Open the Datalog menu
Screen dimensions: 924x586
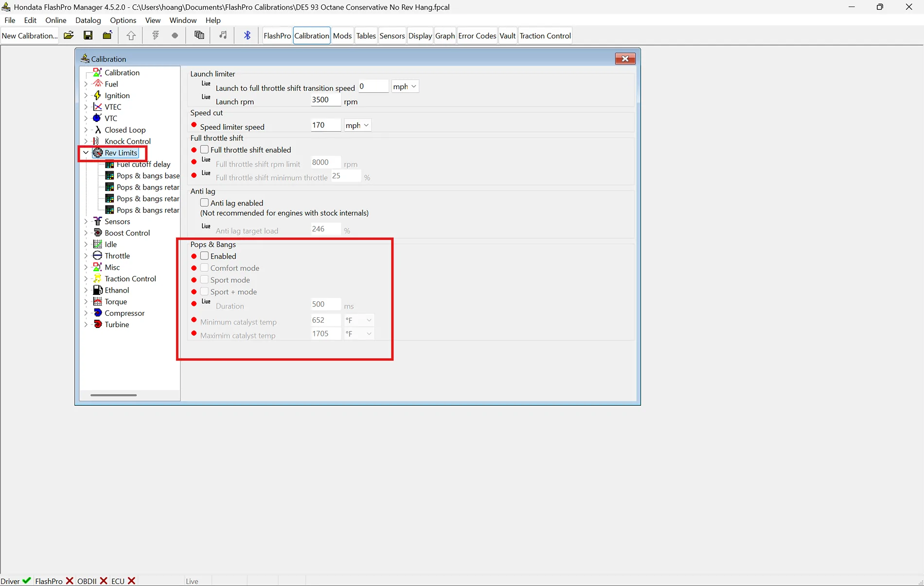click(x=88, y=20)
